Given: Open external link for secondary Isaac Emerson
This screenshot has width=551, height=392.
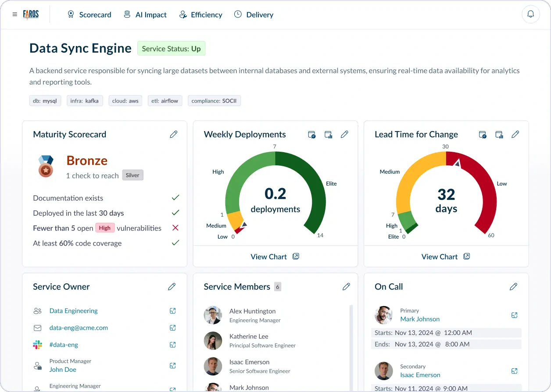Looking at the screenshot, I should pyautogui.click(x=515, y=371).
